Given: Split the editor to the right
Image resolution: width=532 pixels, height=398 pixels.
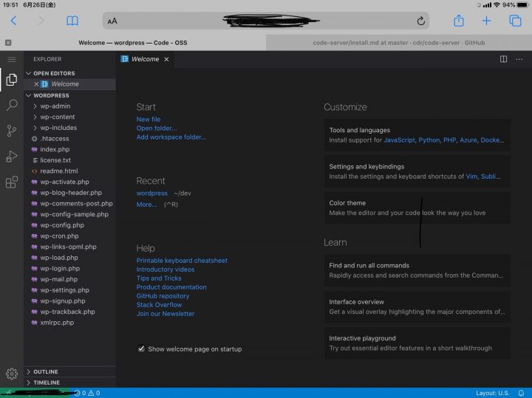Looking at the screenshot, I should (x=503, y=59).
